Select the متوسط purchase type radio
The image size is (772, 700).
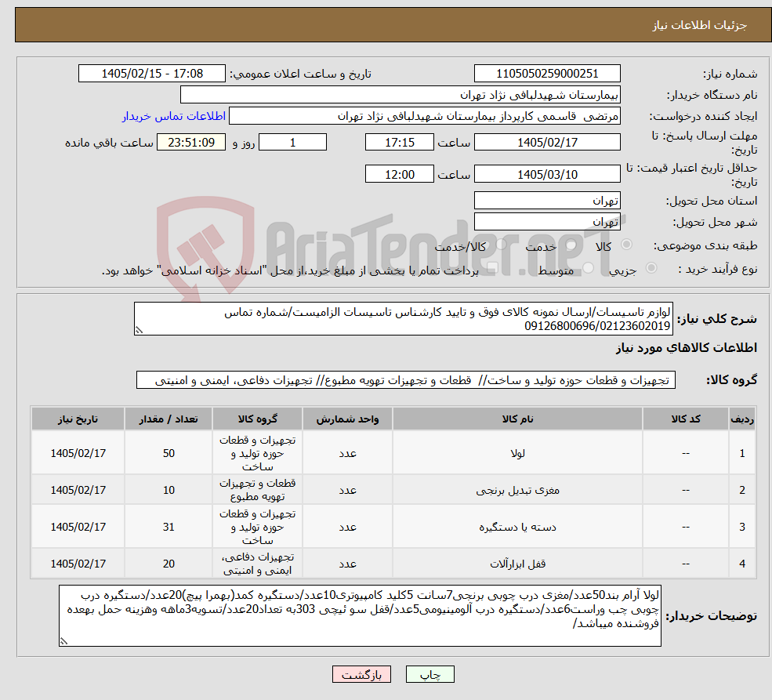(x=589, y=268)
